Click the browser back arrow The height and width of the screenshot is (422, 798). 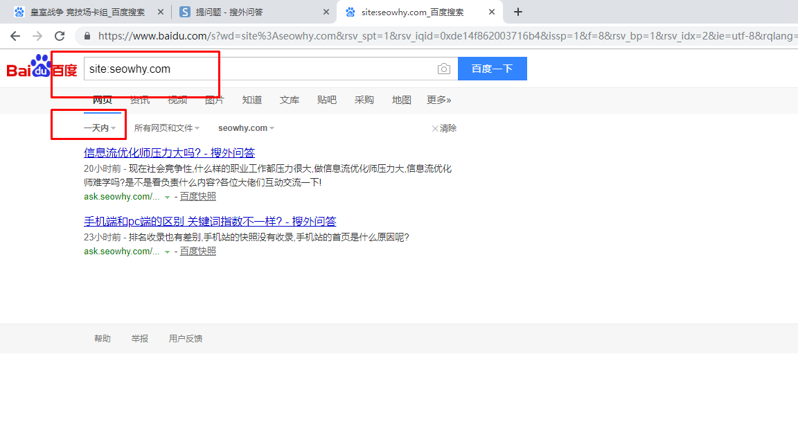15,36
